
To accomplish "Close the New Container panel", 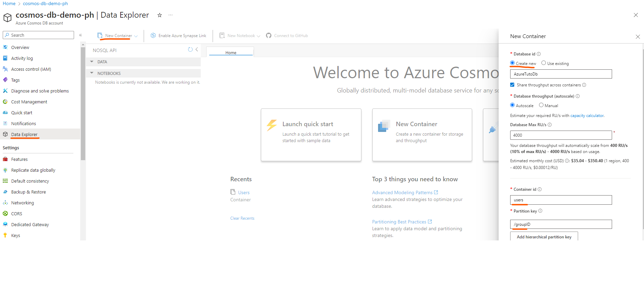I will click(x=638, y=36).
